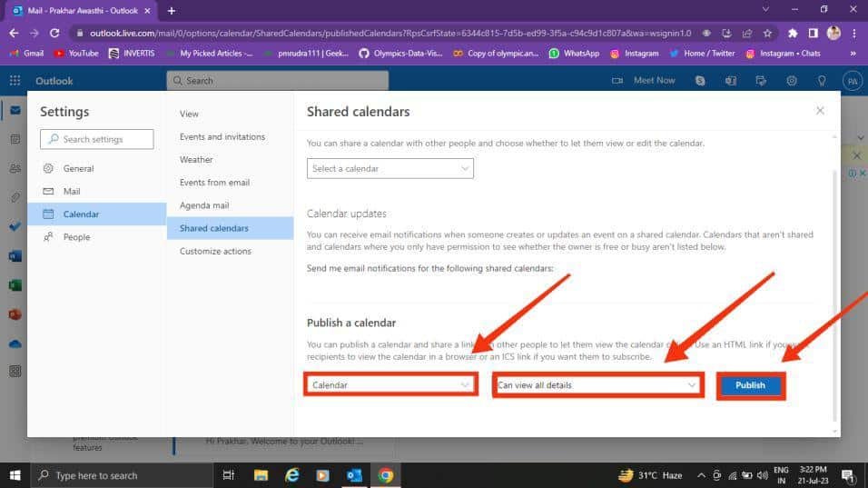Open the PA account profile avatar
The image size is (868, 488).
pos(853,81)
